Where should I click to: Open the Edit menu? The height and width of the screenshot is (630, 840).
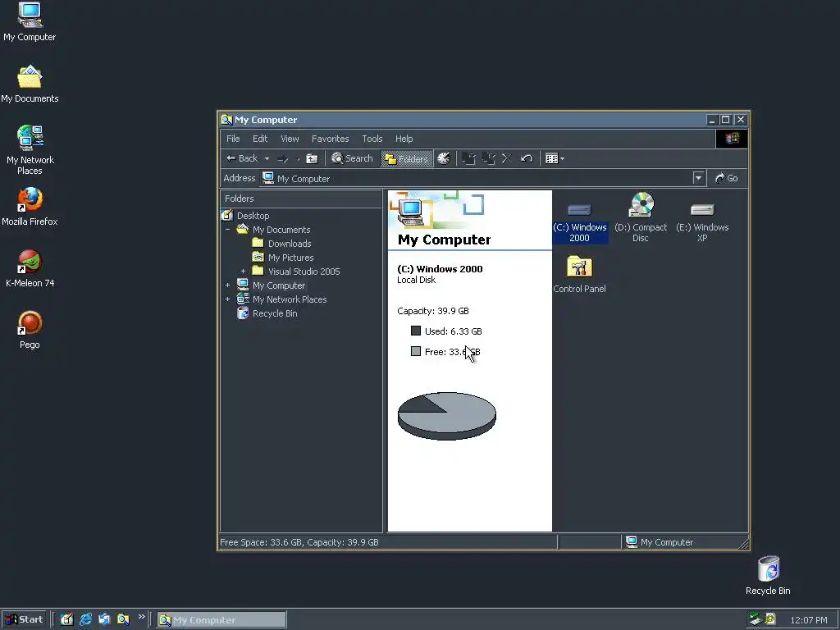[260, 139]
